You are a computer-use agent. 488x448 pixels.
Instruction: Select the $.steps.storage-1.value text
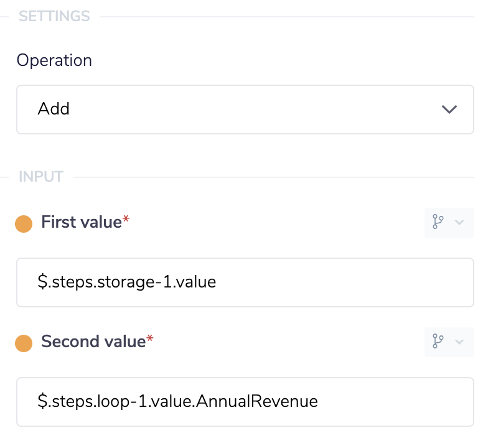pyautogui.click(x=126, y=282)
